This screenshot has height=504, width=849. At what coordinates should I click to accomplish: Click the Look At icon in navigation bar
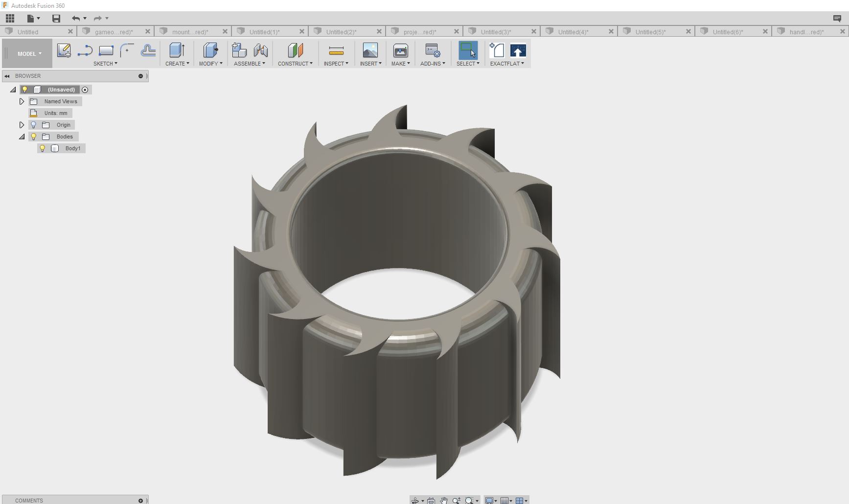(x=431, y=501)
